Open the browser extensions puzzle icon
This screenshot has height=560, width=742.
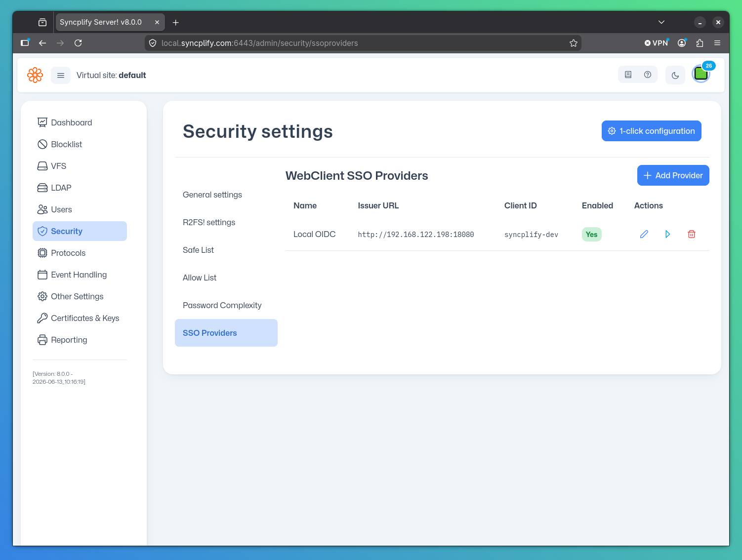tap(700, 43)
